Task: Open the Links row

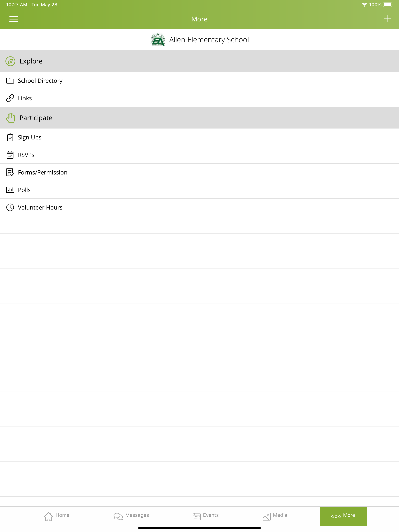Action: 199,98
